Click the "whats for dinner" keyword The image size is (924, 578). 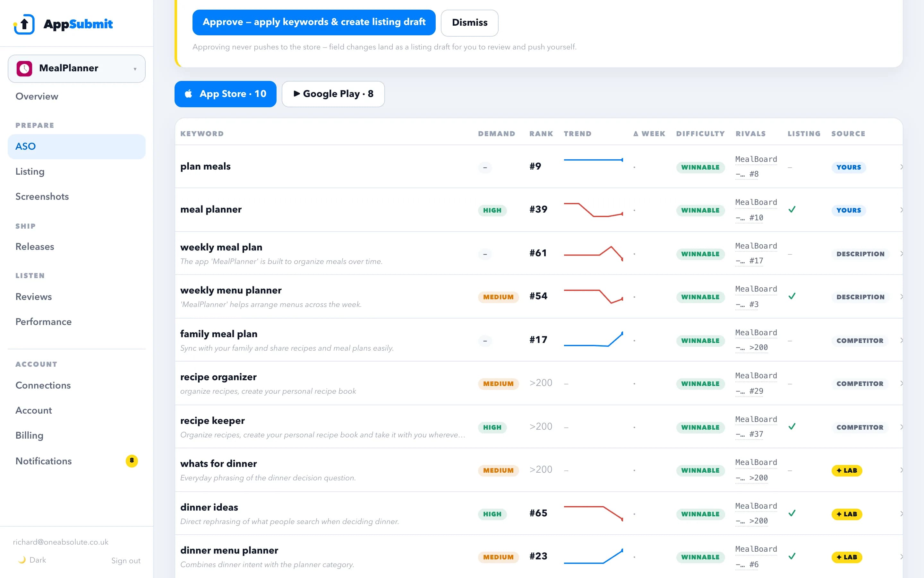218,464
